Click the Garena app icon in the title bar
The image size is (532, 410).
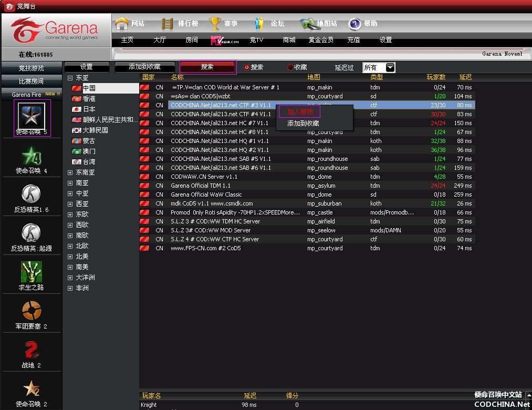click(x=9, y=6)
